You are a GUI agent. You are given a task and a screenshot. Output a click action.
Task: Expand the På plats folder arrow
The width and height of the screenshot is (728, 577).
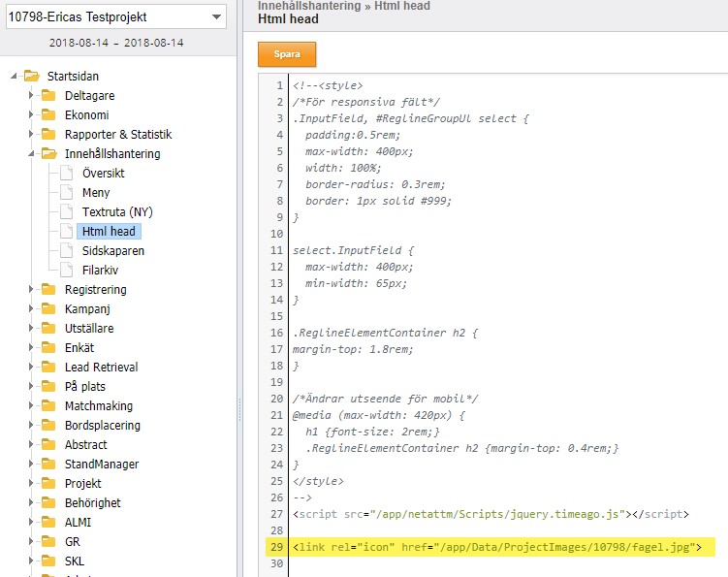pyautogui.click(x=31, y=387)
